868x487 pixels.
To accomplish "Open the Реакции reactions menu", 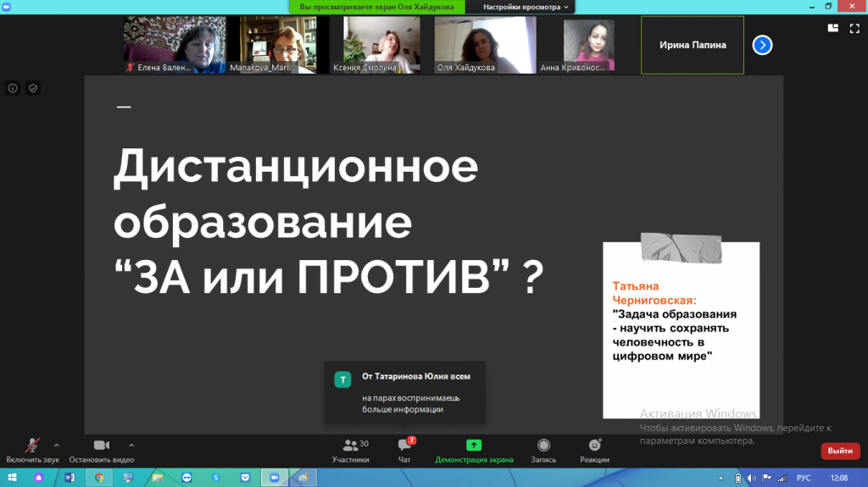I will click(x=594, y=450).
